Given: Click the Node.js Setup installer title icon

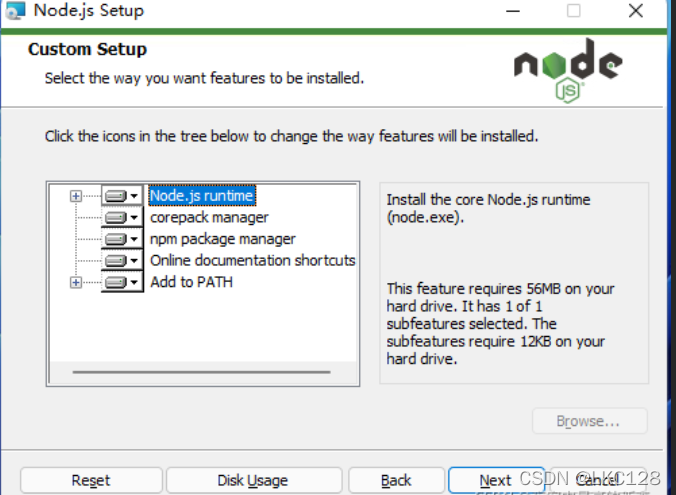Looking at the screenshot, I should [15, 11].
